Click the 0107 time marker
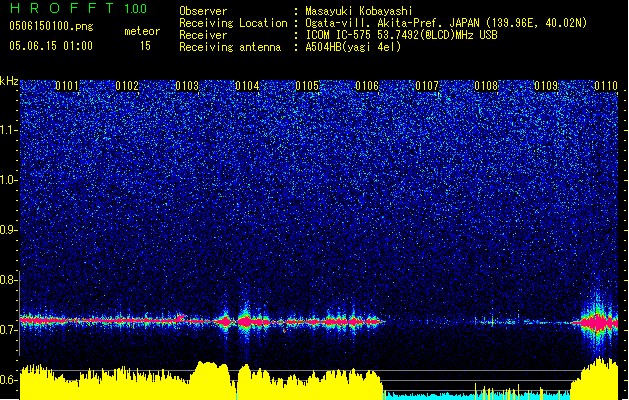 click(427, 86)
